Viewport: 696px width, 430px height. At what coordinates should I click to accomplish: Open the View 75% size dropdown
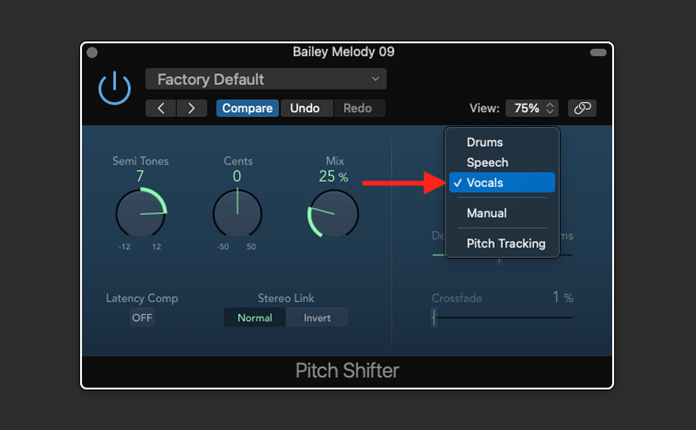[532, 108]
